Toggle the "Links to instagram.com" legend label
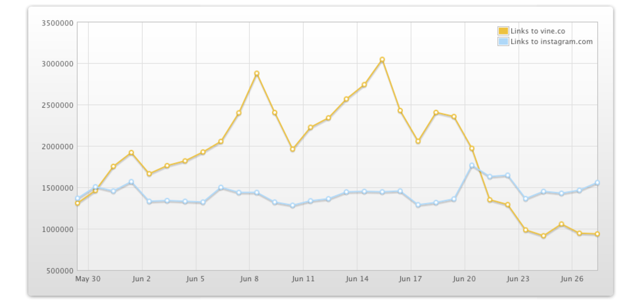644x301 pixels. coord(551,42)
